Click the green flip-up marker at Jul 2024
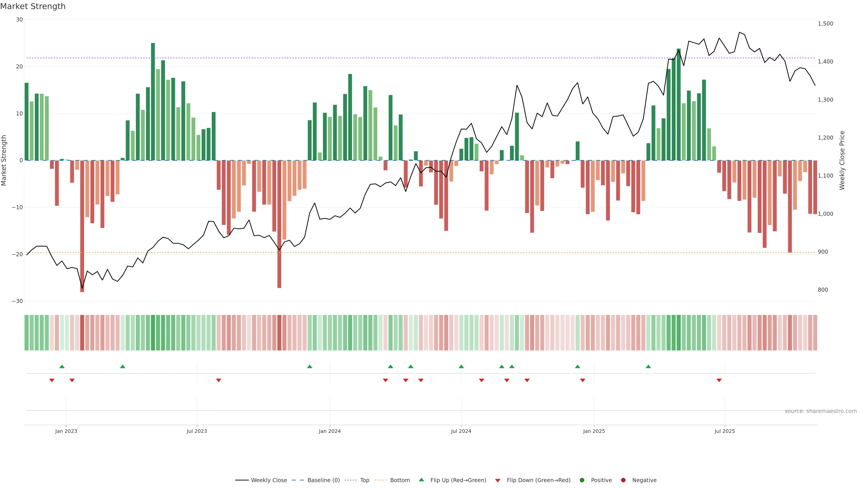868x488 pixels. [x=461, y=366]
